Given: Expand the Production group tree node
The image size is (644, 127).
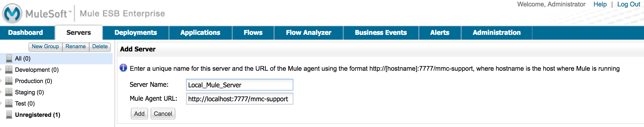Looking at the screenshot, I should 1,81.
